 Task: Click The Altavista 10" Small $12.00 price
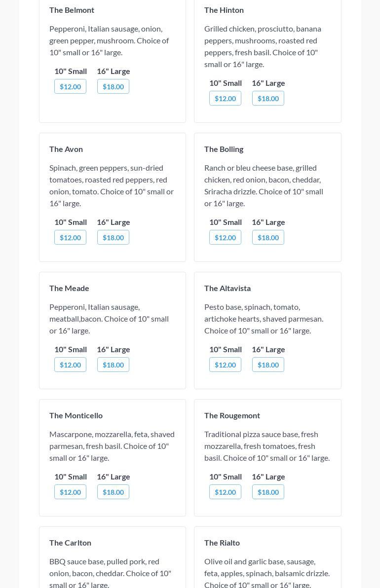[x=225, y=365]
